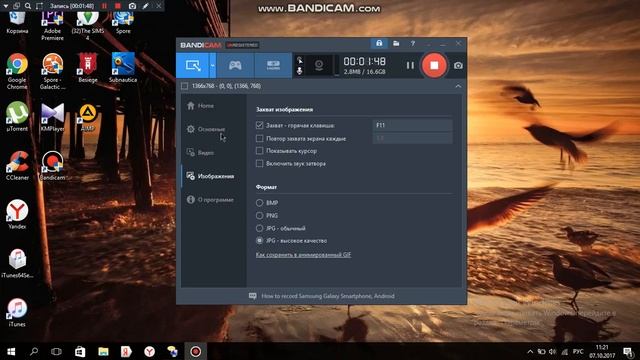Show hidden tray icons chevron
Image resolution: width=640 pixels, height=360 pixels.
click(x=530, y=351)
